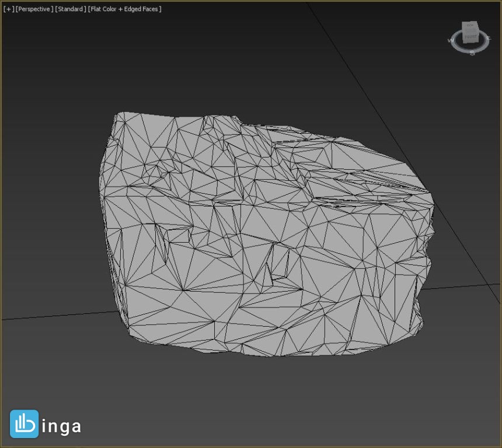Click the rectangular notch on rock's left side
The width and height of the screenshot is (502, 448).
coord(179,235)
